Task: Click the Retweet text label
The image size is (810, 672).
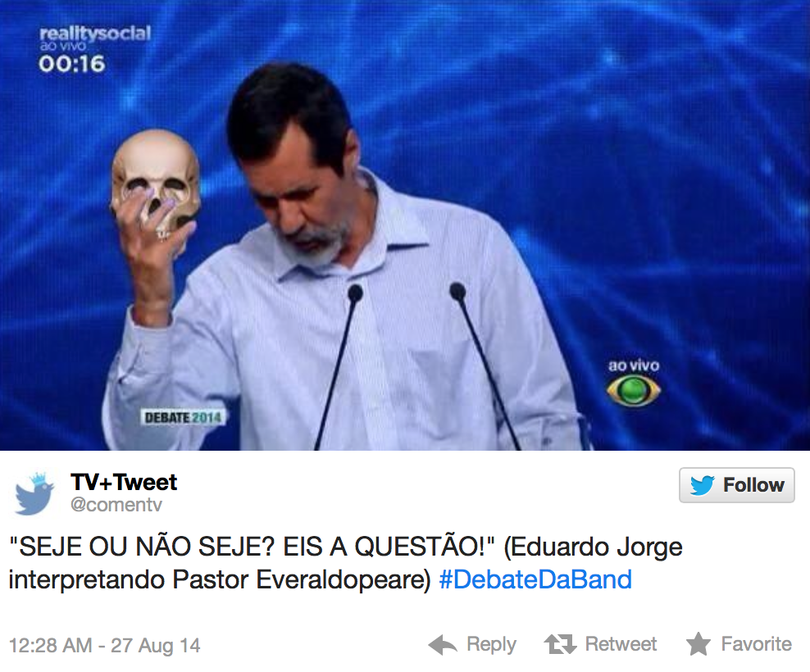Action: click(x=621, y=644)
